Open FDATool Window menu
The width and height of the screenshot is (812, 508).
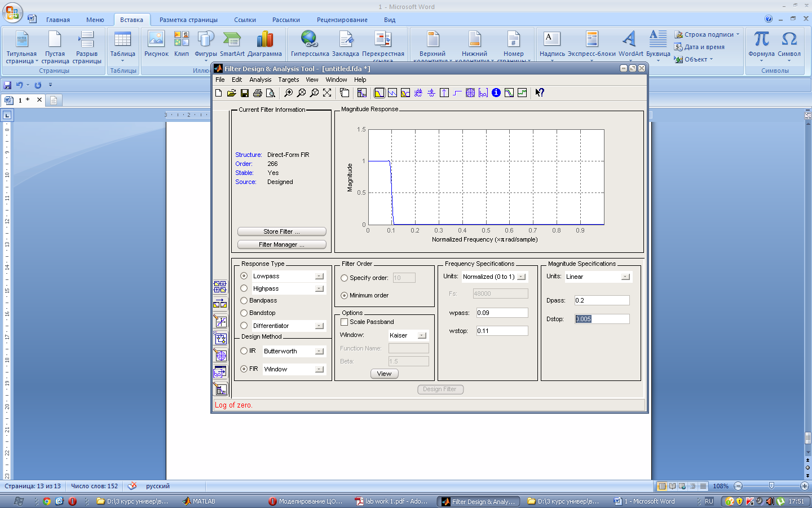pos(336,80)
